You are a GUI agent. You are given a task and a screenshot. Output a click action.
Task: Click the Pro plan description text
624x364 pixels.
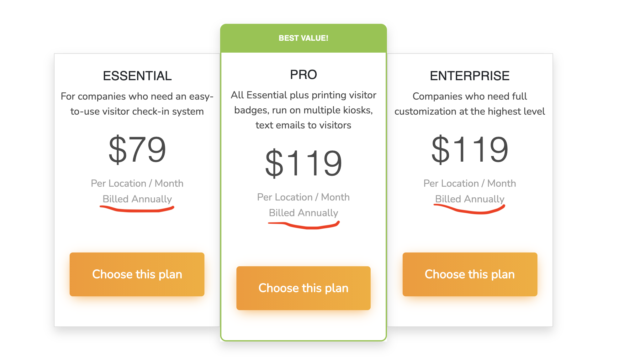coord(304,110)
